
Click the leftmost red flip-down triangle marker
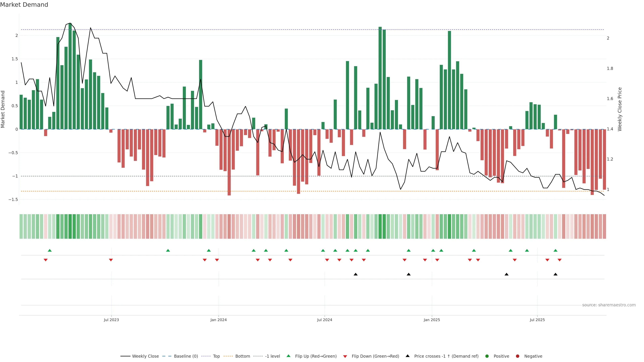point(45,260)
